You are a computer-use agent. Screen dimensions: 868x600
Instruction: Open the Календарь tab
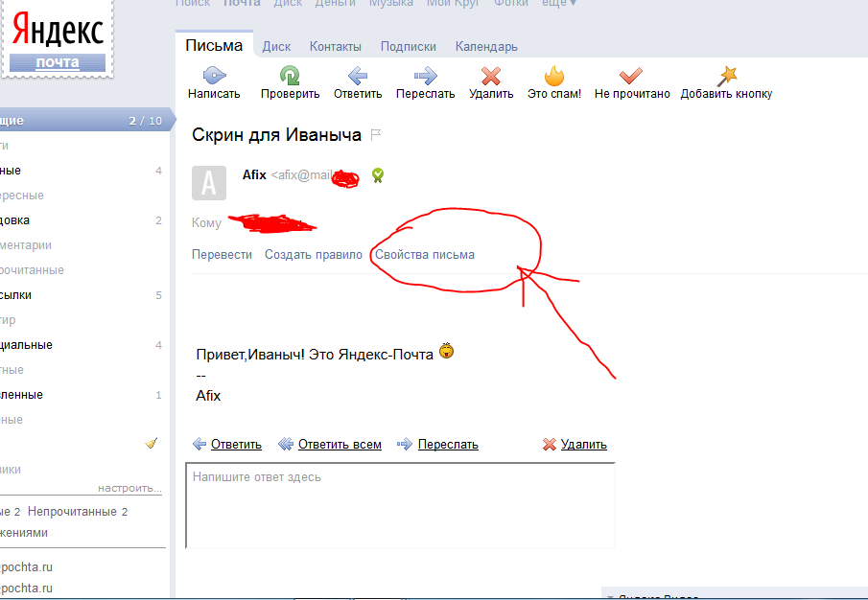click(x=486, y=46)
